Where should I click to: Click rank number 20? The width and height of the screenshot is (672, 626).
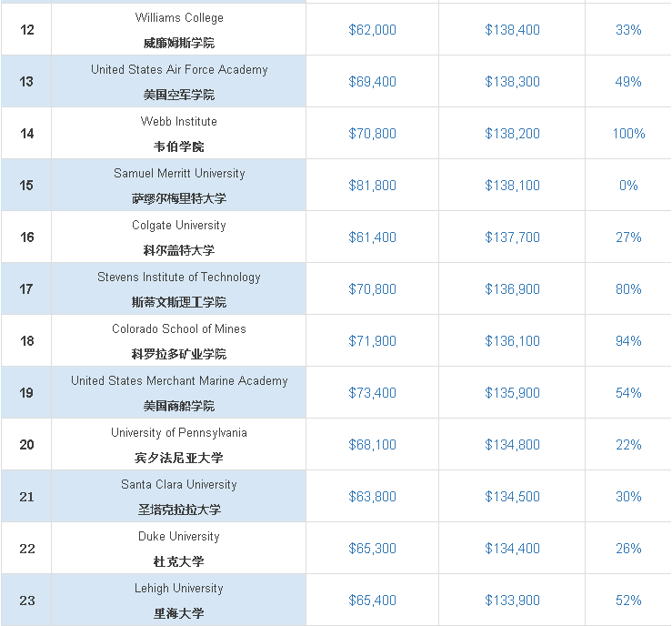pyautogui.click(x=26, y=445)
